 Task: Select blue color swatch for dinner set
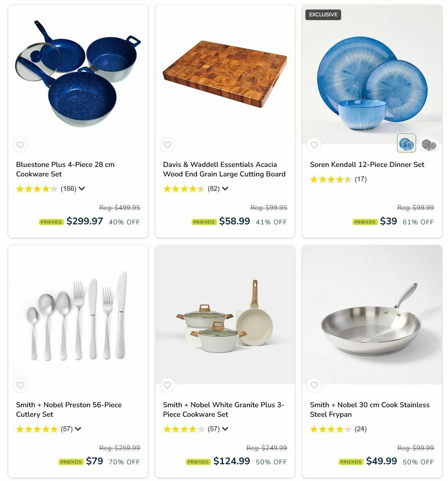tap(407, 143)
